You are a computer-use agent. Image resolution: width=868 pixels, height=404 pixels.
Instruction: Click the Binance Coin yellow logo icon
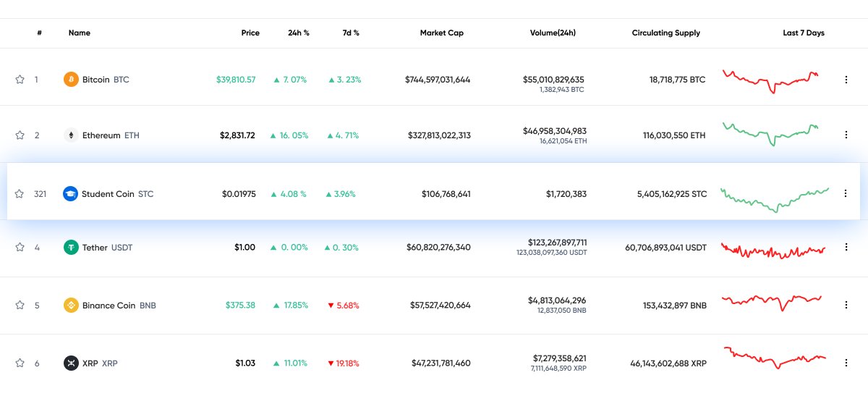[x=71, y=306]
